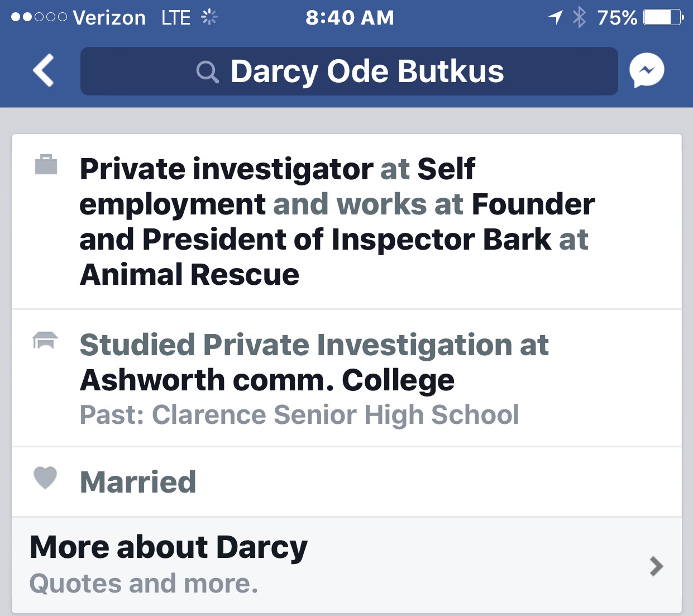693x616 pixels.
Task: Tap the back arrow icon
Action: click(44, 70)
